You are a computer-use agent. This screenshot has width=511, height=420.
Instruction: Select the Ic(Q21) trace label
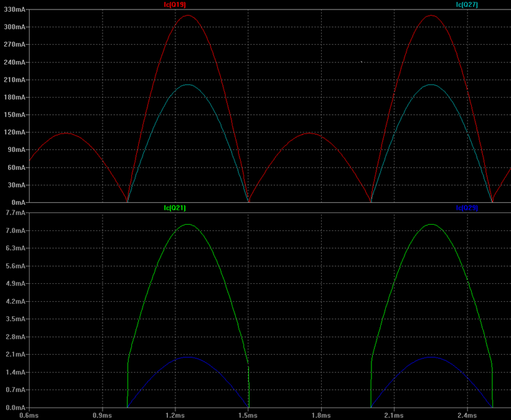[175, 208]
